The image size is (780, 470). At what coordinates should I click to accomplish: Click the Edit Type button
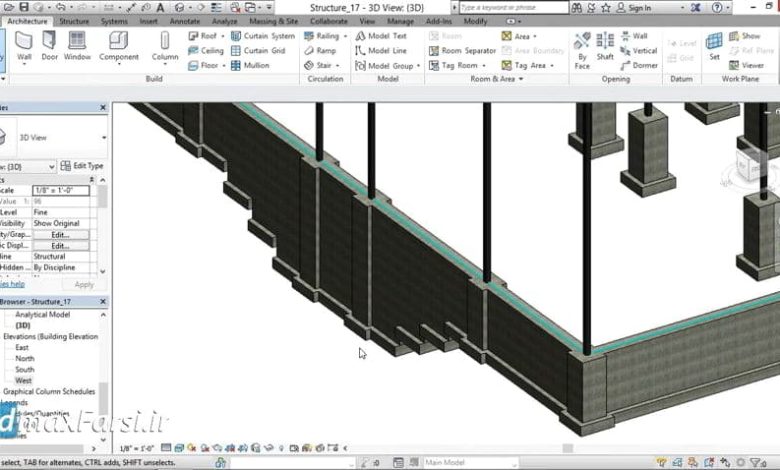tap(82, 166)
